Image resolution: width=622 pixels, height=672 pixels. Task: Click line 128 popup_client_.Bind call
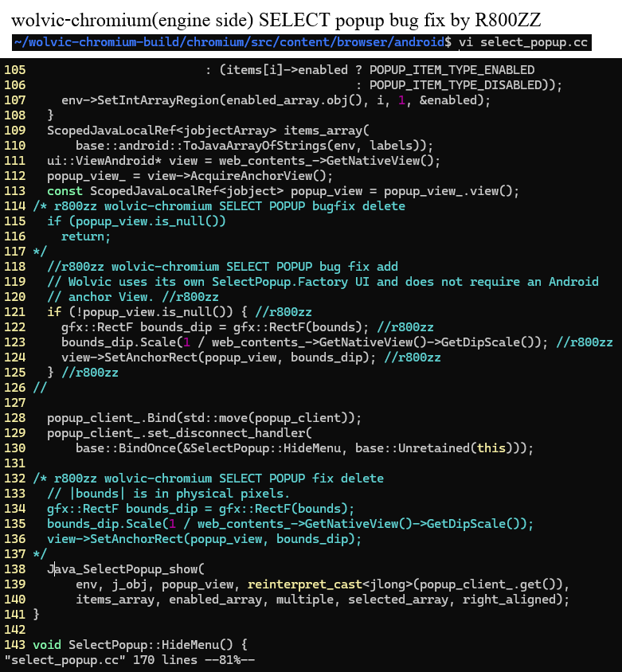[x=204, y=418]
